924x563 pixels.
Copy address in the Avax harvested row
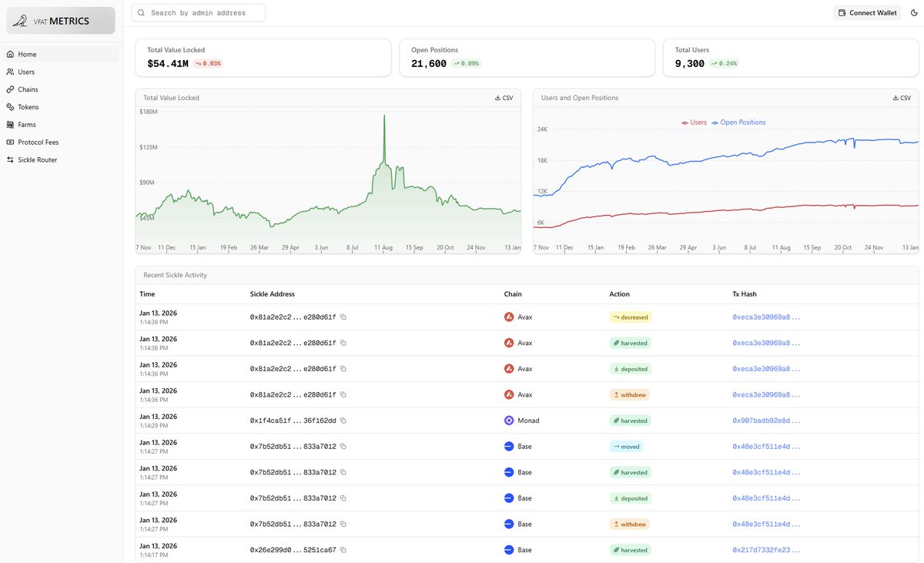(343, 343)
